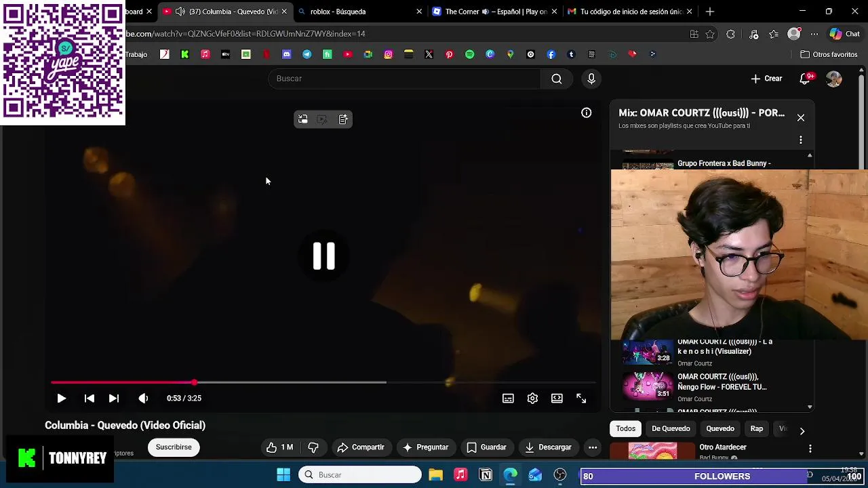Click the red progress bar playhead
Image resolution: width=868 pixels, height=488 pixels.
[194, 383]
